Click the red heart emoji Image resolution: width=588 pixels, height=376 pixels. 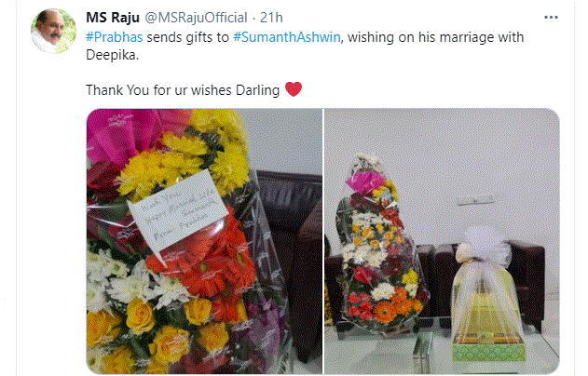click(294, 89)
